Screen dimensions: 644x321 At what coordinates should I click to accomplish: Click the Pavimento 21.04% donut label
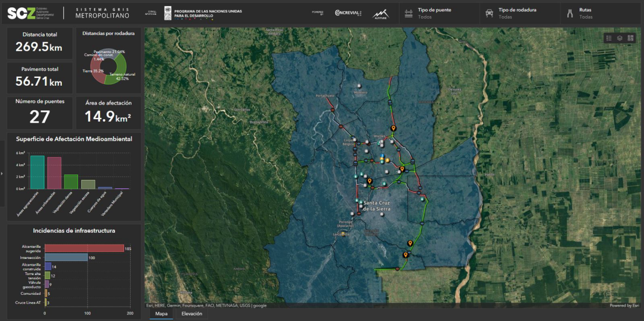coord(109,52)
